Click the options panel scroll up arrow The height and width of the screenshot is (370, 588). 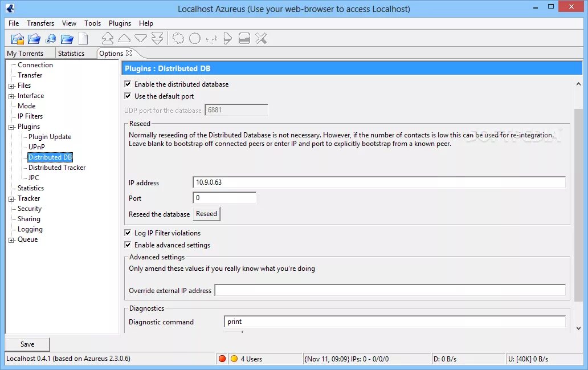[x=579, y=84]
